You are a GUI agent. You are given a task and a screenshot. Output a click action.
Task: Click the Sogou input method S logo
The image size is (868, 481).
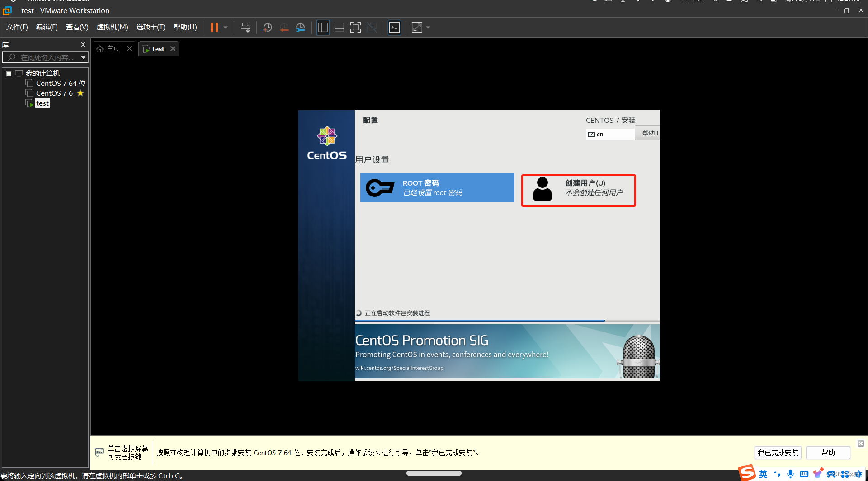pyautogui.click(x=747, y=473)
